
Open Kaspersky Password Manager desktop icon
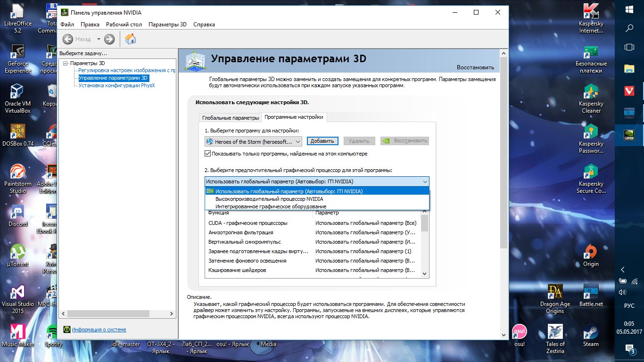[x=591, y=139]
